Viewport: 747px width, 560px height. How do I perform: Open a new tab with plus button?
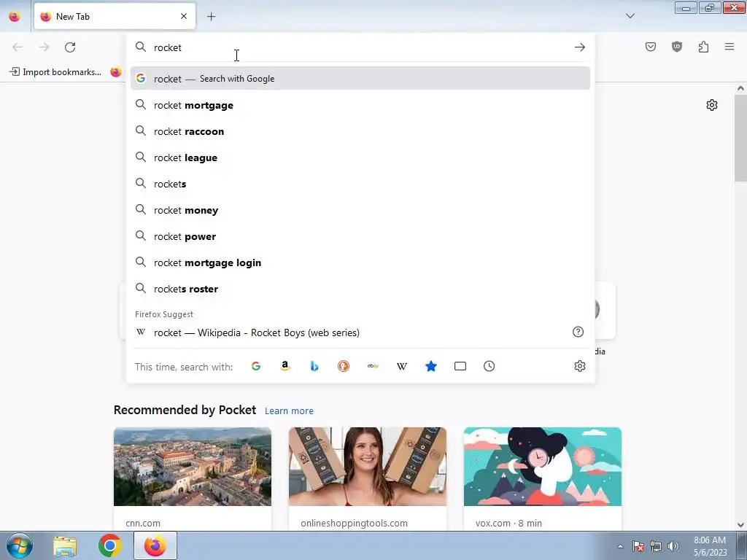(211, 17)
